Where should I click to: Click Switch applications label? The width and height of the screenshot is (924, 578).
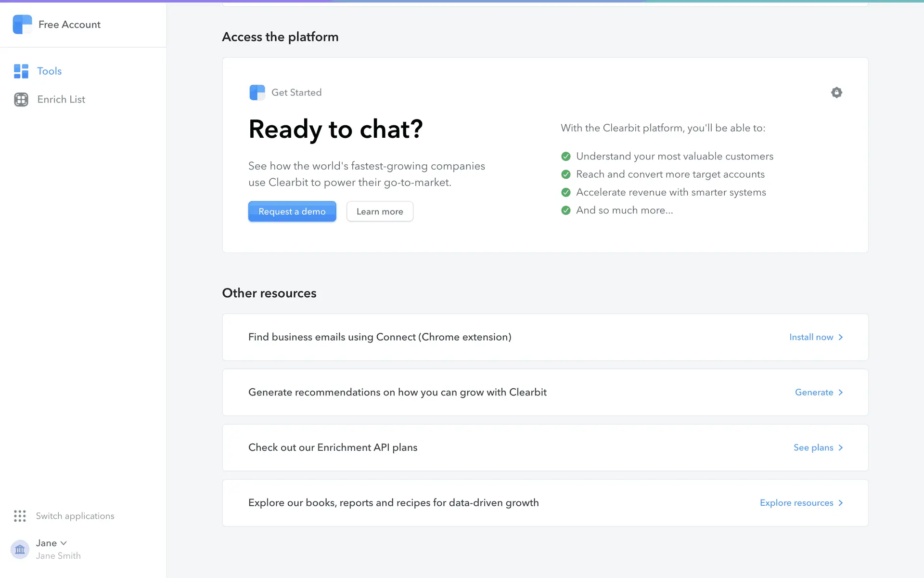pos(75,516)
